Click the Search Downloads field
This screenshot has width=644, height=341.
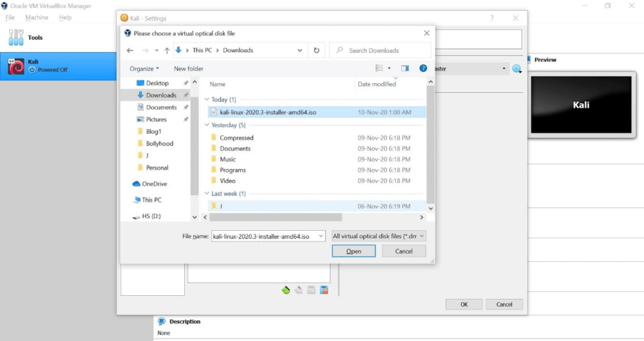[x=380, y=50]
